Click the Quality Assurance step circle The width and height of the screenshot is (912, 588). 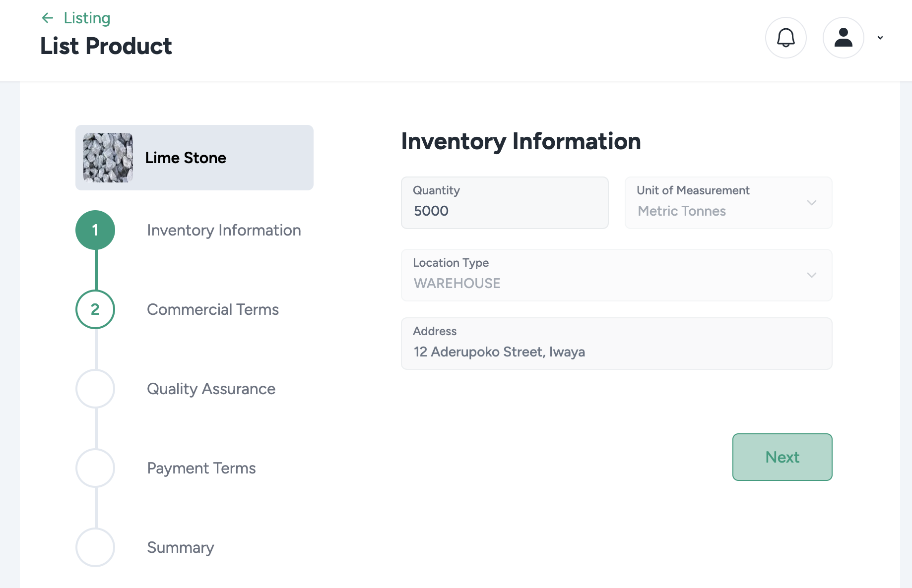pos(95,389)
